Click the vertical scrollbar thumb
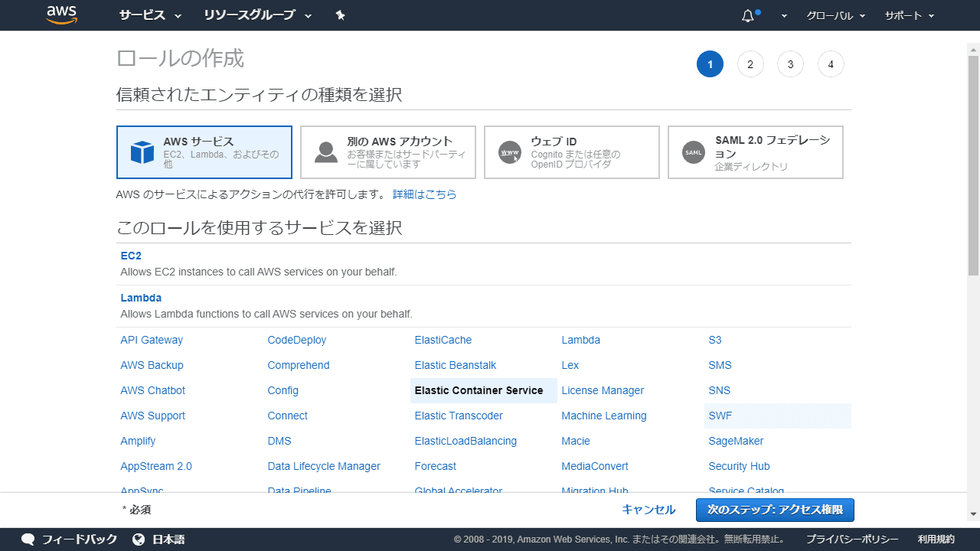980x551 pixels. 973,165
